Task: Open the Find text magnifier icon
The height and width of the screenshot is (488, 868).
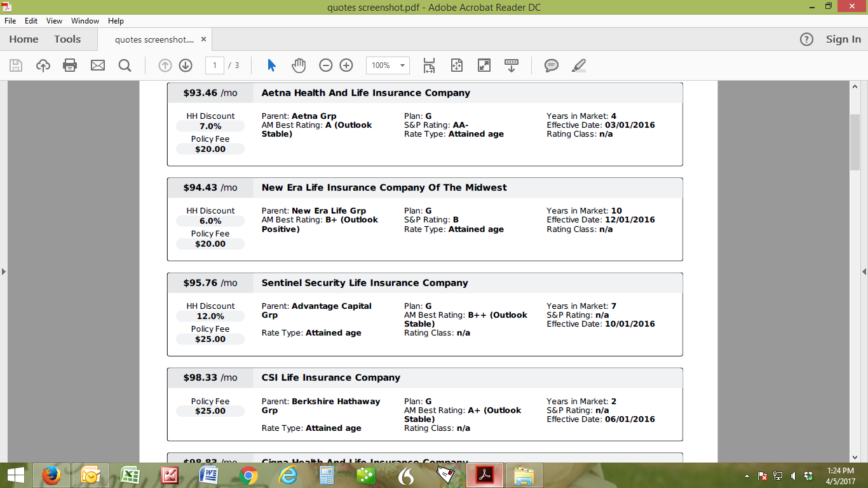Action: [125, 65]
